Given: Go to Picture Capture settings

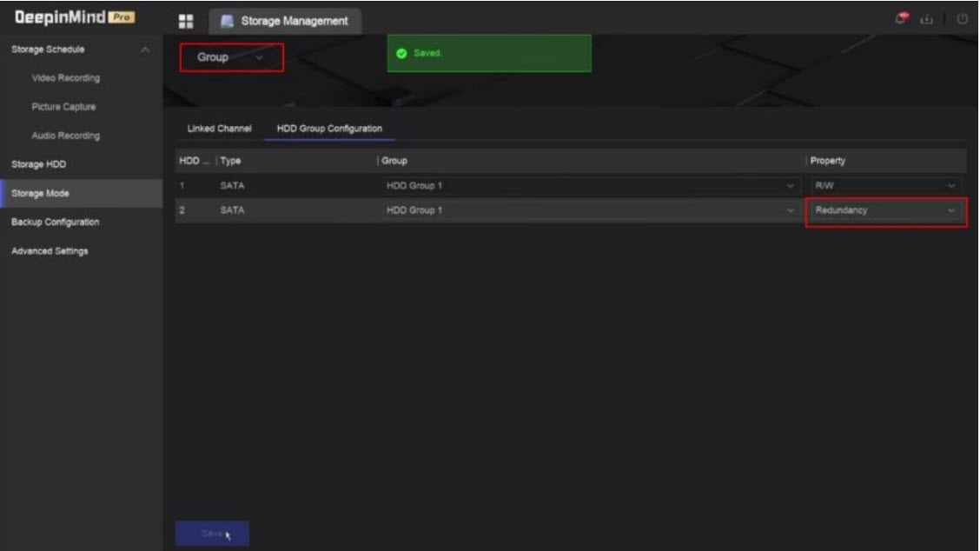Looking at the screenshot, I should [63, 107].
